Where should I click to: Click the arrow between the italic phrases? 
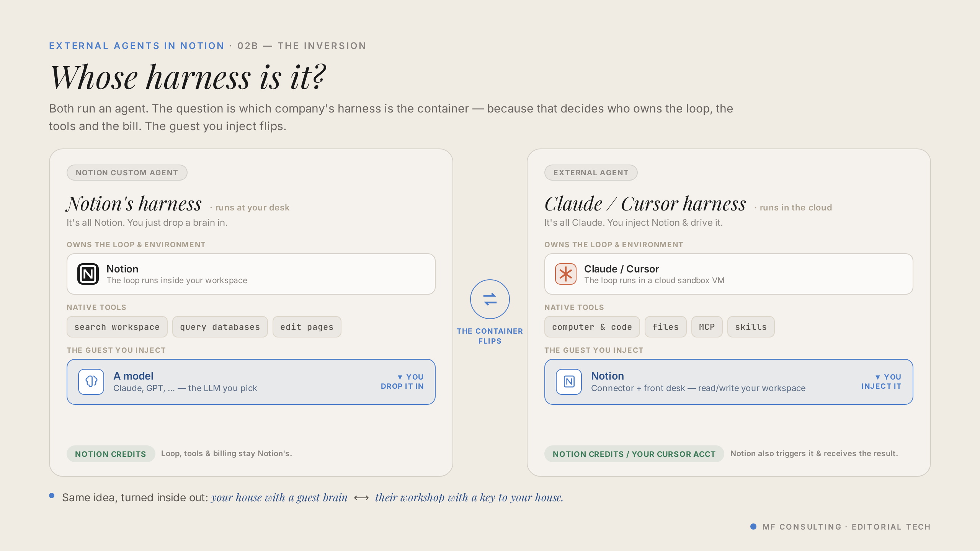pos(361,498)
